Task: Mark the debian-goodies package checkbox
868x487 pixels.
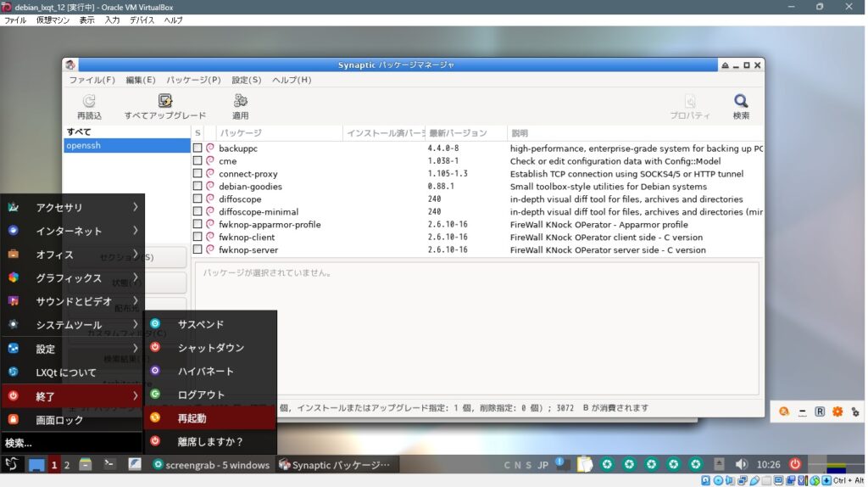Action: tap(197, 186)
